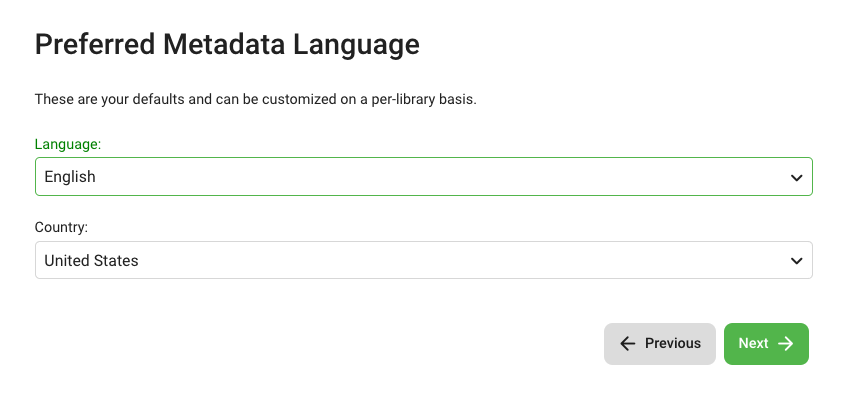Focus the highlighted Language field

click(x=300, y=177)
